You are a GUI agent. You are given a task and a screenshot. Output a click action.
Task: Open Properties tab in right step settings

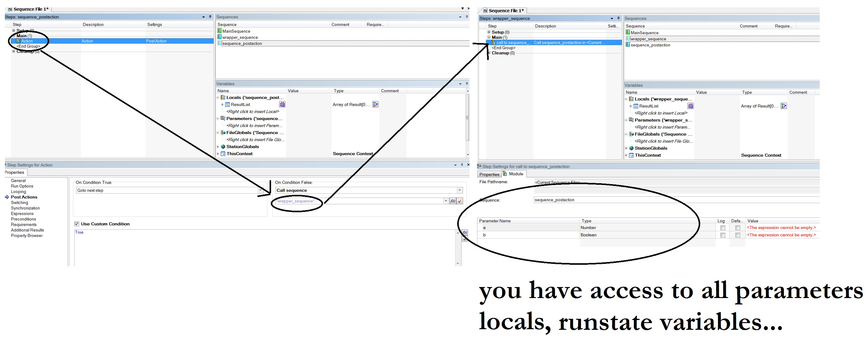(x=489, y=174)
